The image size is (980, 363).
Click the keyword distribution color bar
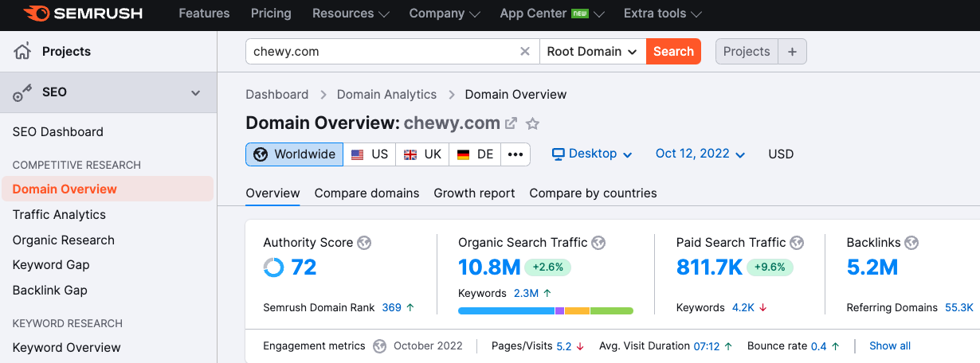tap(546, 310)
